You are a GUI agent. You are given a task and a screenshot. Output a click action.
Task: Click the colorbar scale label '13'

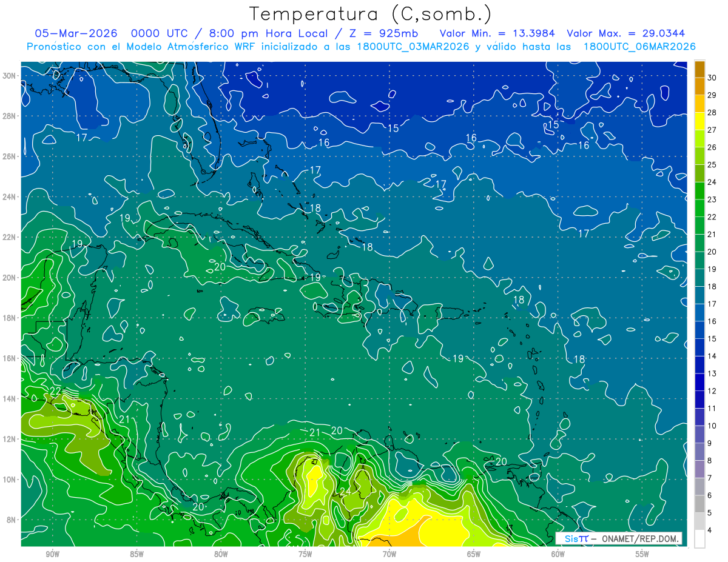(712, 373)
